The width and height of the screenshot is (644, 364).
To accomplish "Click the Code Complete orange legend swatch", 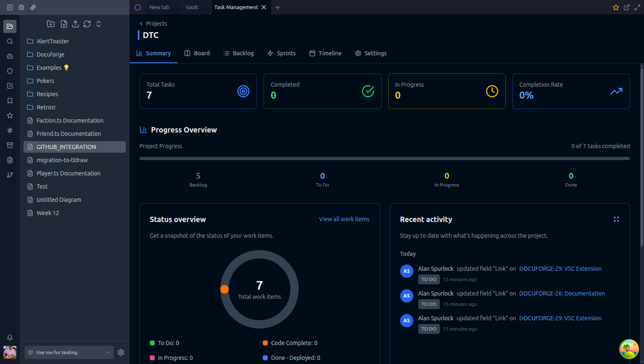I will [265, 343].
